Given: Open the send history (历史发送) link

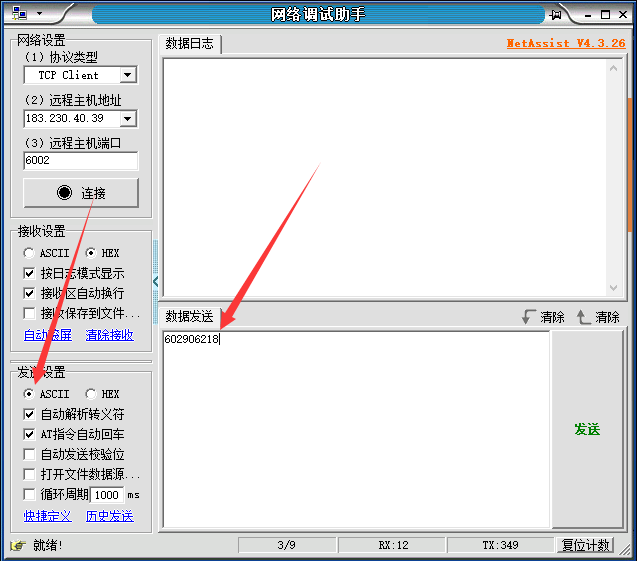Looking at the screenshot, I should click(110, 516).
